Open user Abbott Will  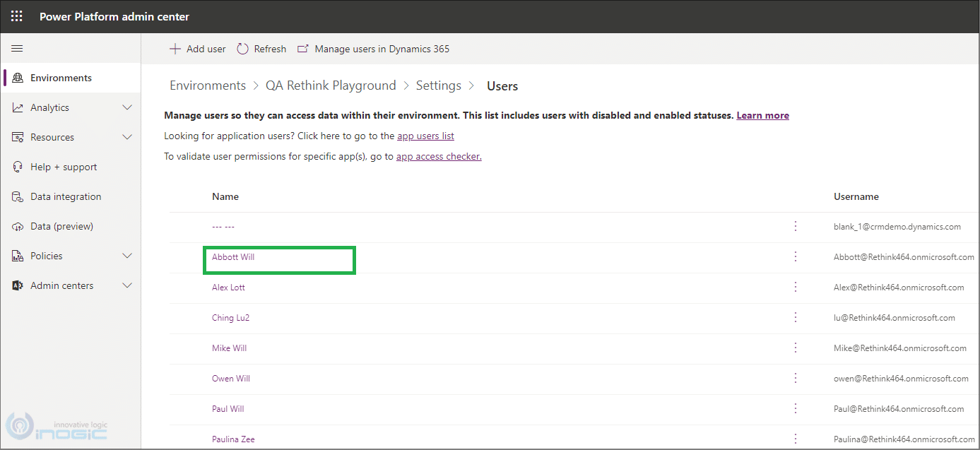pyautogui.click(x=233, y=257)
